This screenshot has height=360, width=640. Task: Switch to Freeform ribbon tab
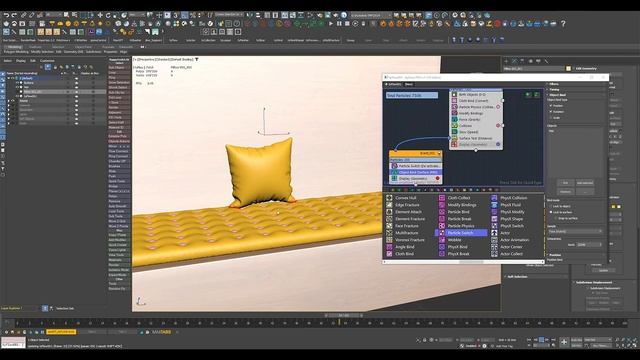coord(36,47)
